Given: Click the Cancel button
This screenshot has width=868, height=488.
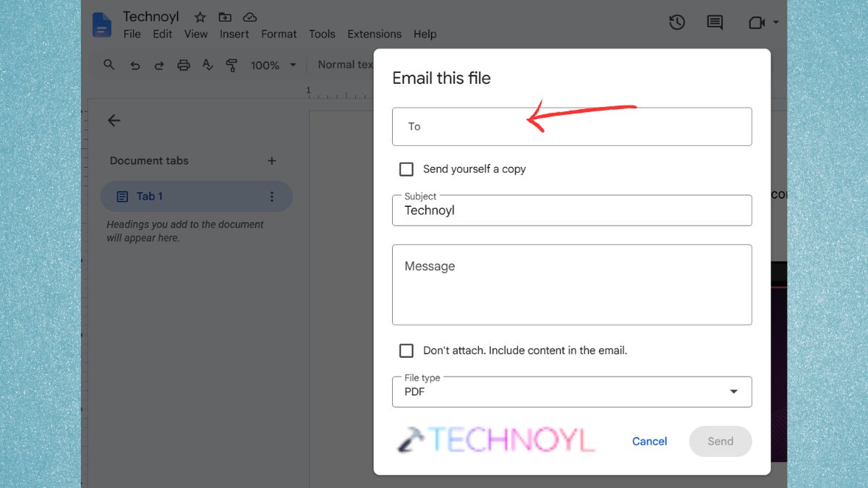Looking at the screenshot, I should [x=650, y=441].
